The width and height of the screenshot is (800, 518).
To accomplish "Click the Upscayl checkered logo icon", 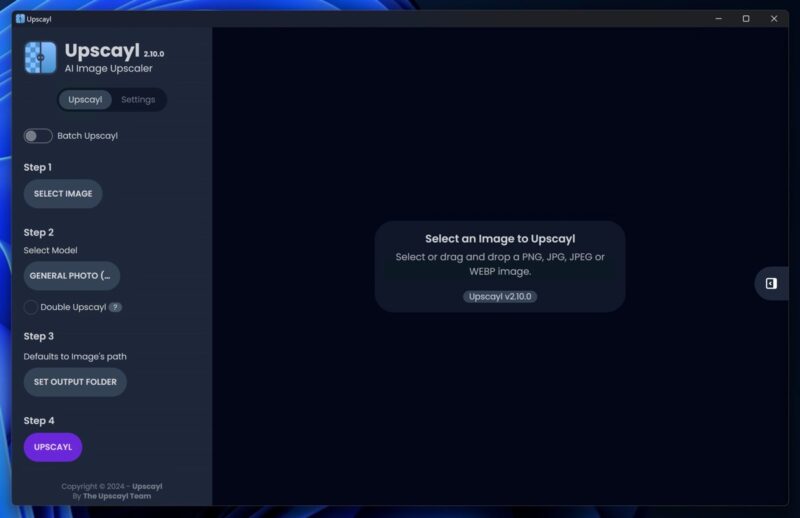I will click(x=40, y=58).
